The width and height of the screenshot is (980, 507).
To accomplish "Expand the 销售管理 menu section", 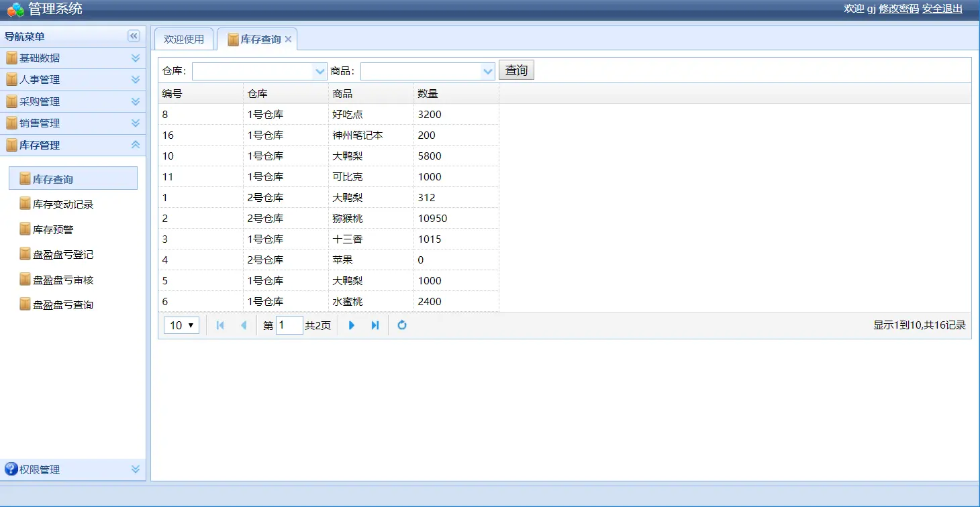I will point(136,123).
